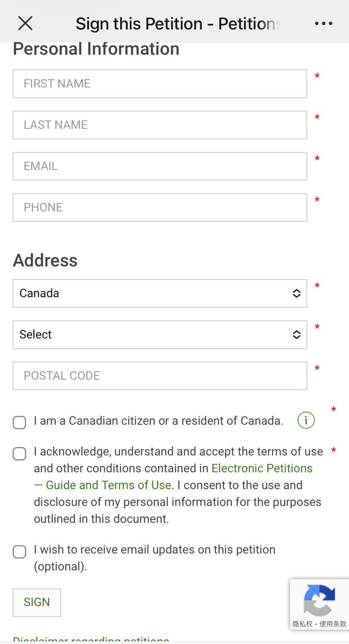349x644 pixels.
Task: Click the SIGN button
Action: pos(37,602)
